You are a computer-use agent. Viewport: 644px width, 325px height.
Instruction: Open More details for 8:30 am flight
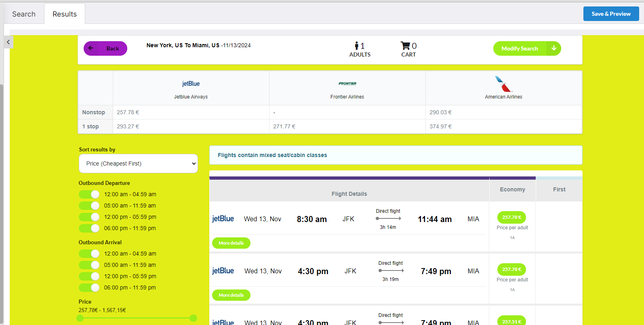(x=231, y=243)
